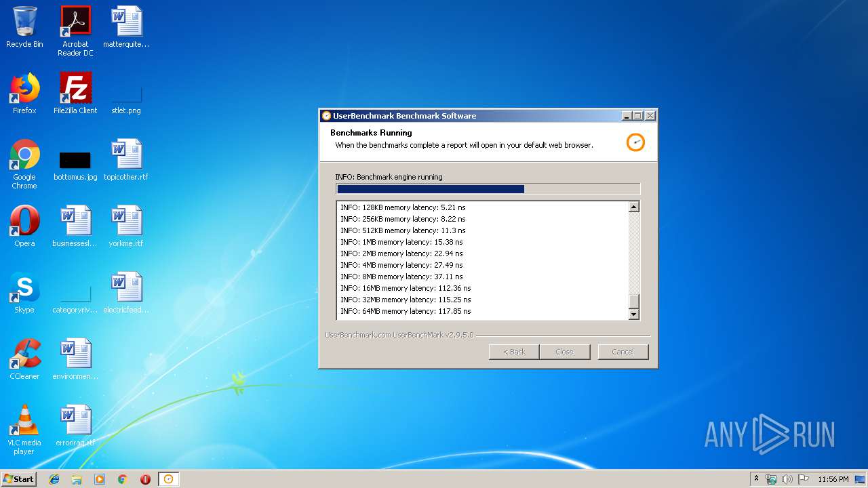Image resolution: width=868 pixels, height=488 pixels.
Task: Click the orange UserBenchmark clock logo
Action: pyautogui.click(x=635, y=142)
